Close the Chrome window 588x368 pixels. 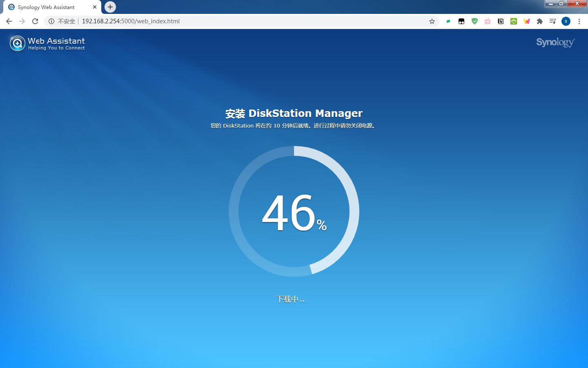[x=577, y=4]
